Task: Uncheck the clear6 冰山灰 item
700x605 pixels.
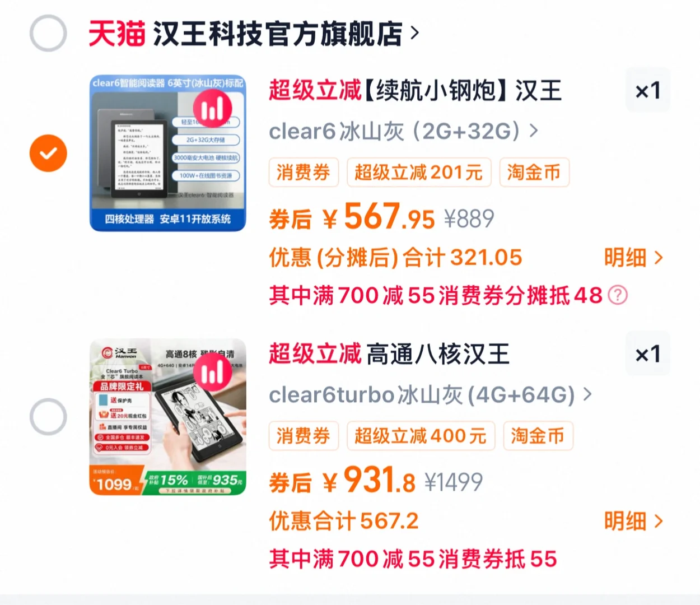Action: [x=48, y=153]
